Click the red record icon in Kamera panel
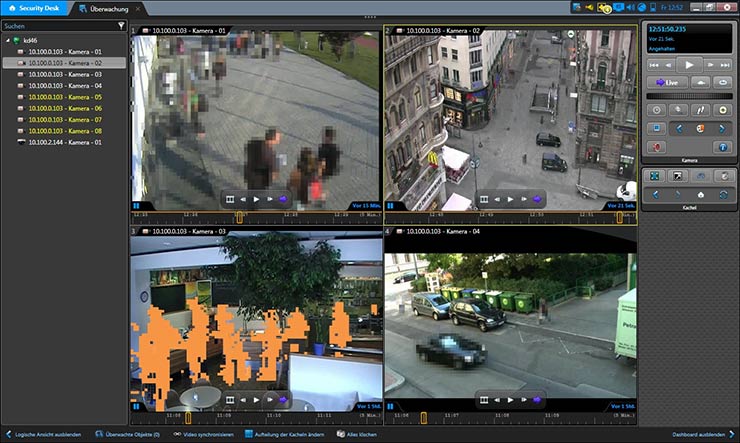Screen dimensions: 740x443 pyautogui.click(x=656, y=146)
